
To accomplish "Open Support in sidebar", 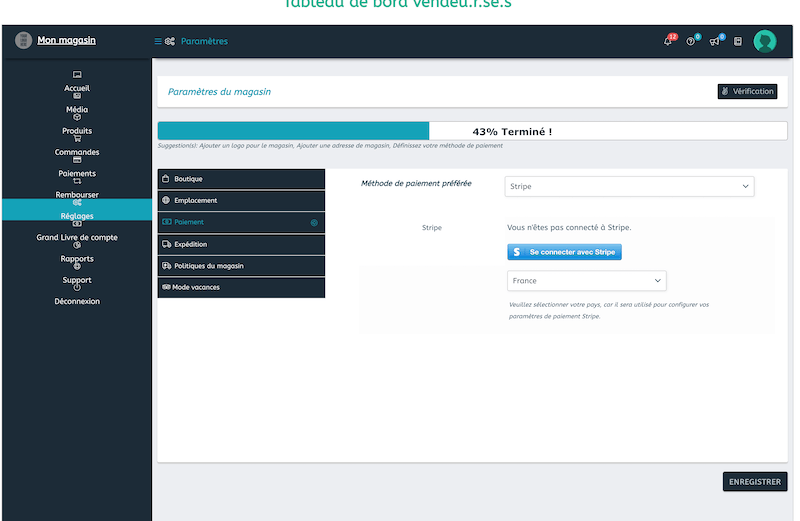I will point(77,280).
